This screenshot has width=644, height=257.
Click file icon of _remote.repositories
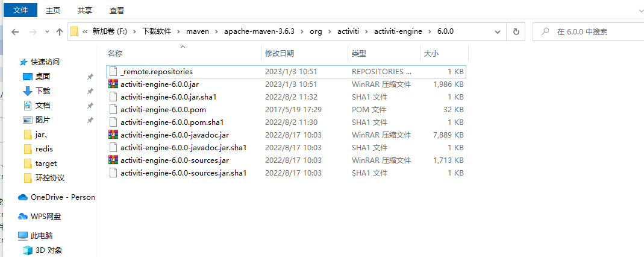113,72
